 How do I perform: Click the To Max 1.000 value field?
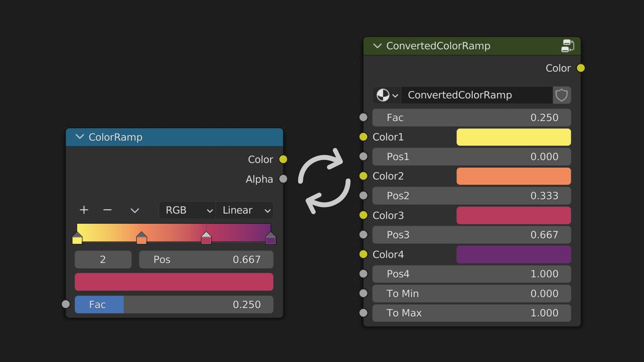[472, 313]
